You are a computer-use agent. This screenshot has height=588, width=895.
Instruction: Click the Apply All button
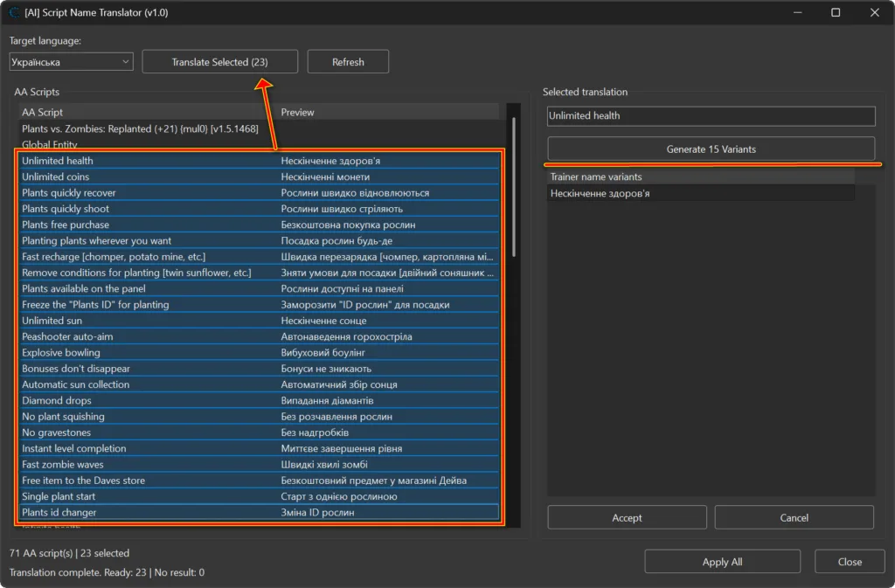(x=722, y=561)
